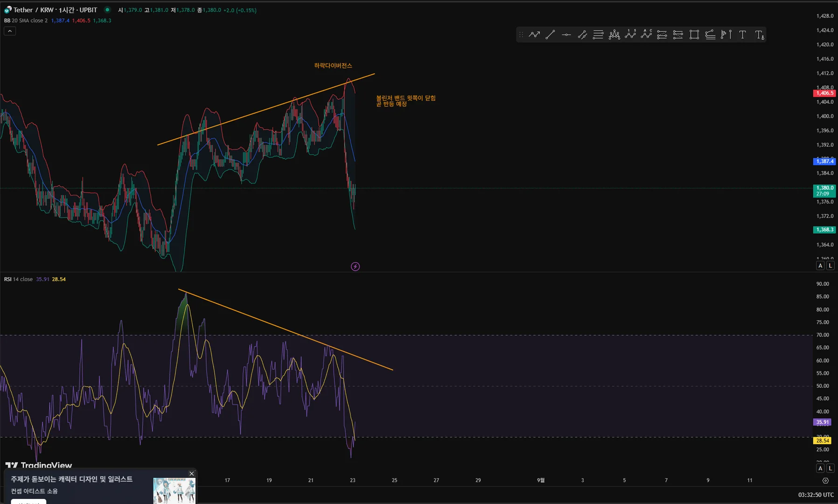Click the yellow 28.54 RSI label

tap(823, 441)
